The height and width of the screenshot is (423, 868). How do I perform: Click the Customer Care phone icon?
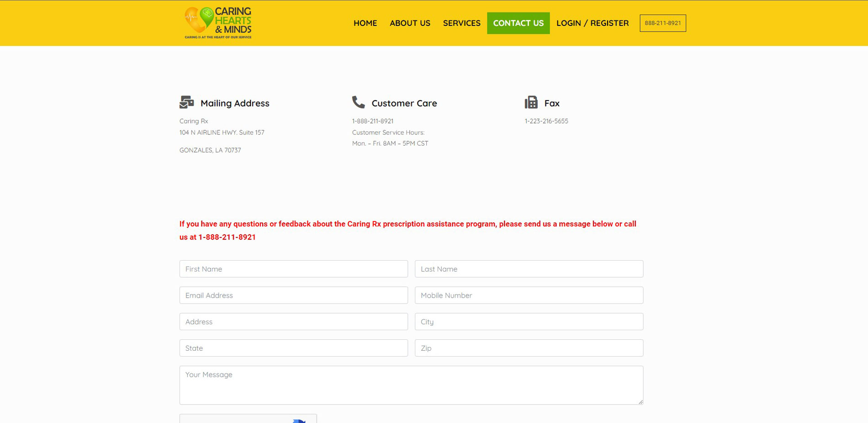[359, 102]
